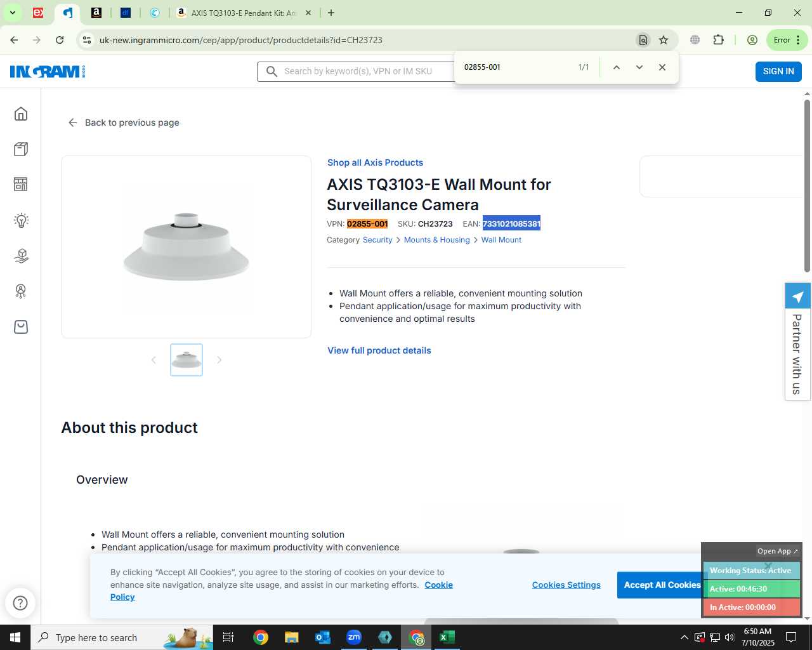Switch to the AXIS TQ3103-E Pendant Kit tab
Image resolution: width=812 pixels, height=650 pixels.
pos(244,13)
